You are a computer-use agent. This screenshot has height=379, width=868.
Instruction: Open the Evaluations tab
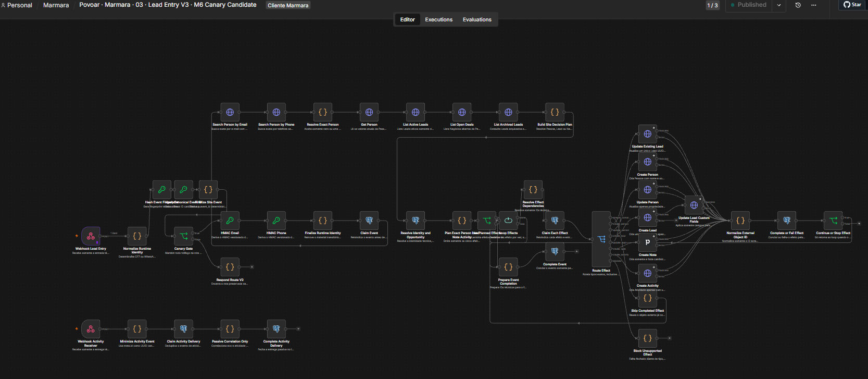point(477,20)
